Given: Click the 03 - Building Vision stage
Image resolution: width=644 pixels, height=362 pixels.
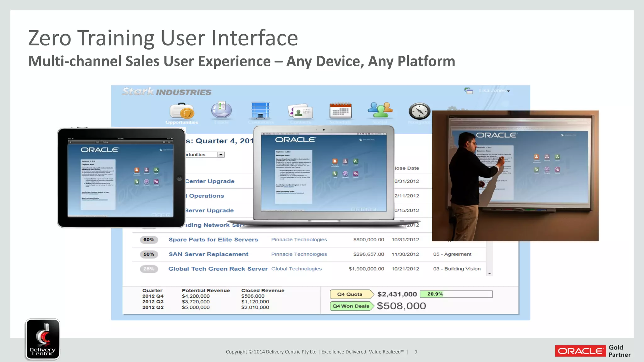Looking at the screenshot, I should point(457,269).
